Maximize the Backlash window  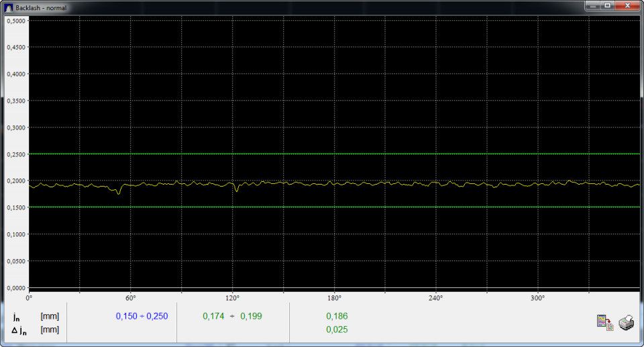(608, 5)
